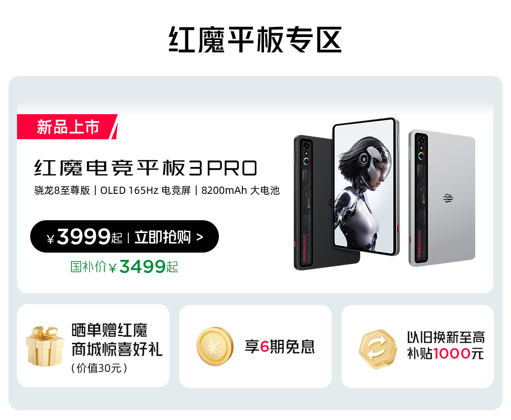Open the 国补价 ¥3499起 subsidy price link
The width and height of the screenshot is (511, 420).
pos(124,267)
